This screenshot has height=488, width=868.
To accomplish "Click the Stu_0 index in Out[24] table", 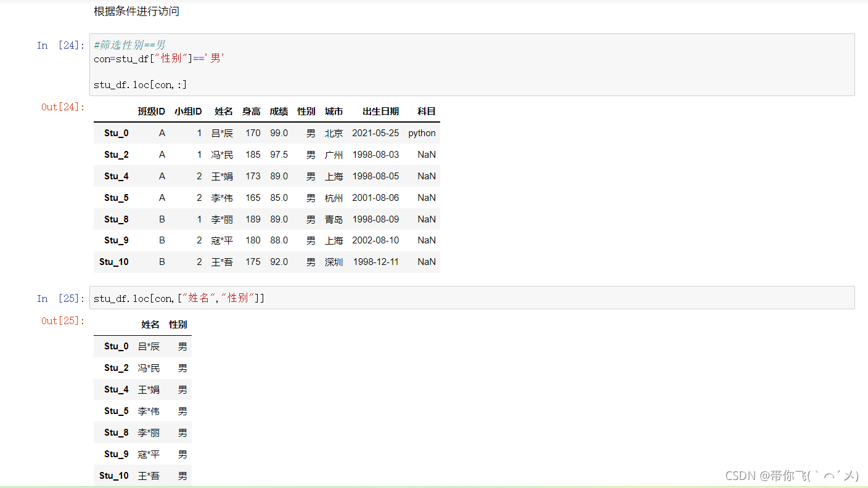I will click(117, 133).
